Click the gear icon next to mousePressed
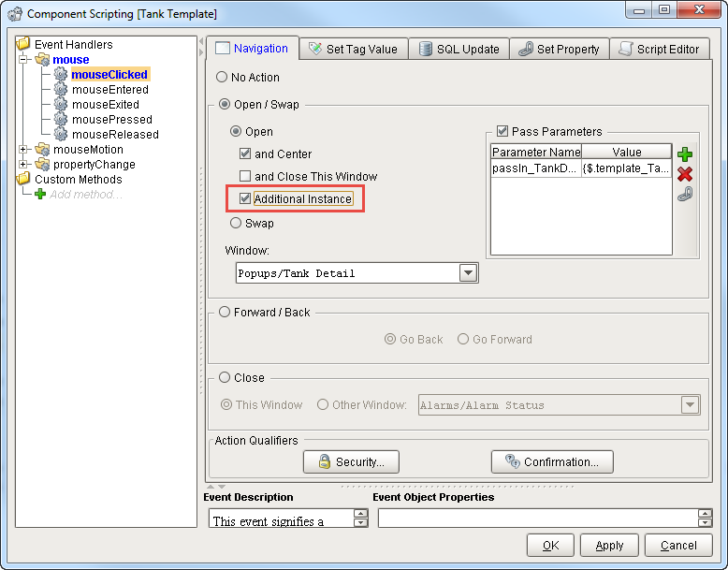This screenshot has height=570, width=728. 61,119
